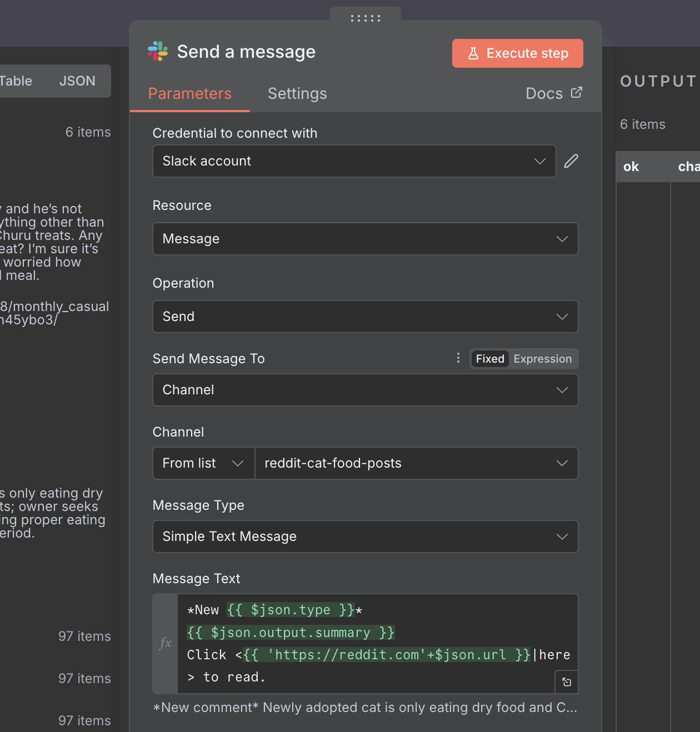Click the drag handle dots above the node panel

tap(365, 17)
